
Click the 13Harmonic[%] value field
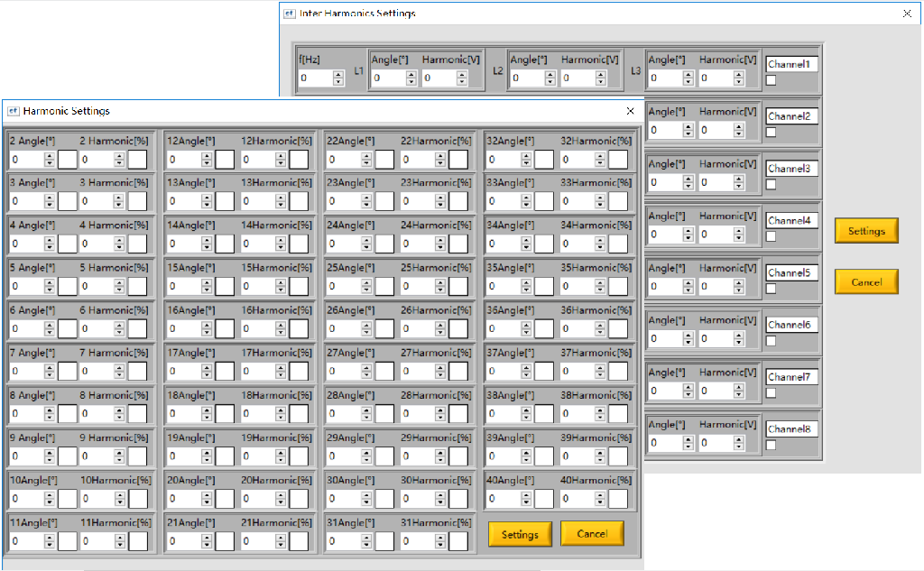point(257,201)
